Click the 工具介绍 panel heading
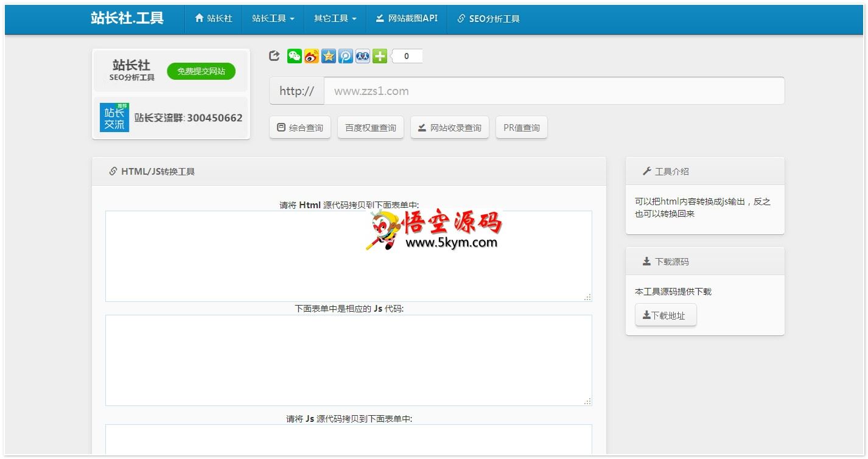Image resolution: width=868 pixels, height=459 pixels. click(x=705, y=171)
